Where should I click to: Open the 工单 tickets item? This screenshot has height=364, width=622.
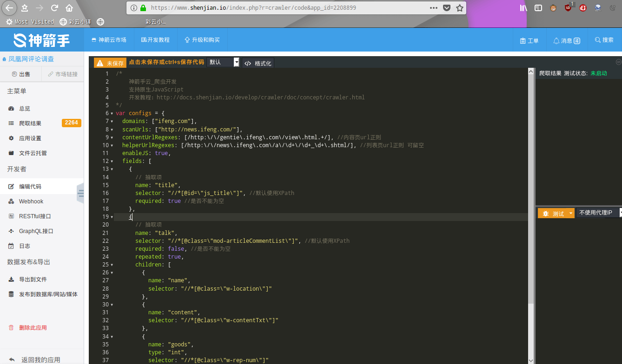[529, 40]
